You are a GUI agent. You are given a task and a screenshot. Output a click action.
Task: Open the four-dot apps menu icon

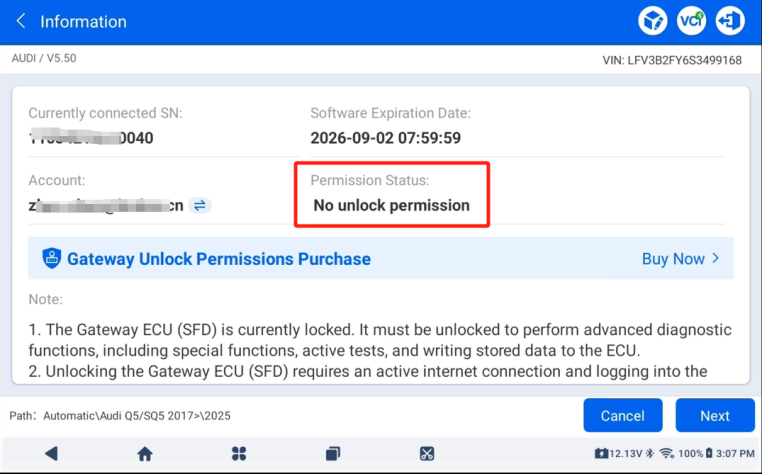[239, 454]
